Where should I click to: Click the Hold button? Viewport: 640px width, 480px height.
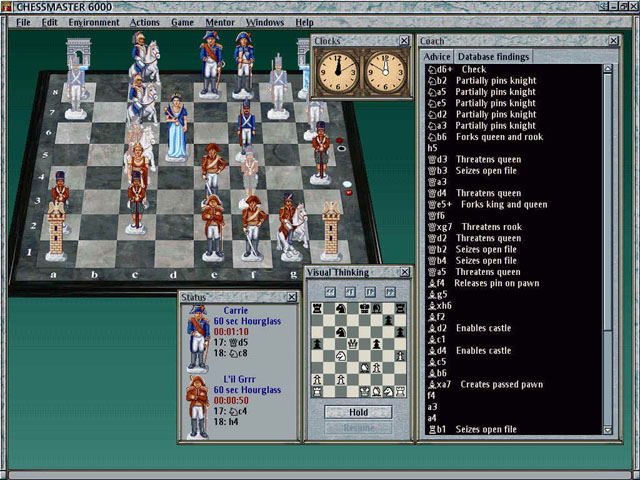point(358,412)
